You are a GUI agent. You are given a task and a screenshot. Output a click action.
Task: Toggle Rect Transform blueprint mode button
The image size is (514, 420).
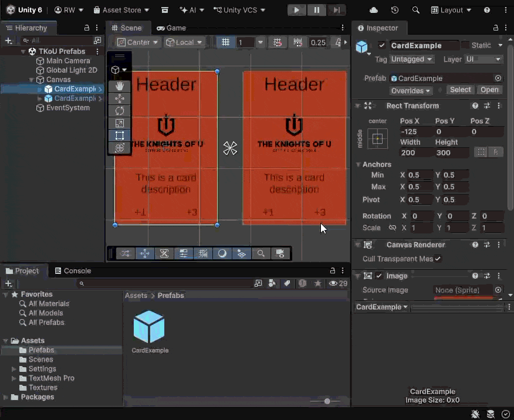pos(481,153)
